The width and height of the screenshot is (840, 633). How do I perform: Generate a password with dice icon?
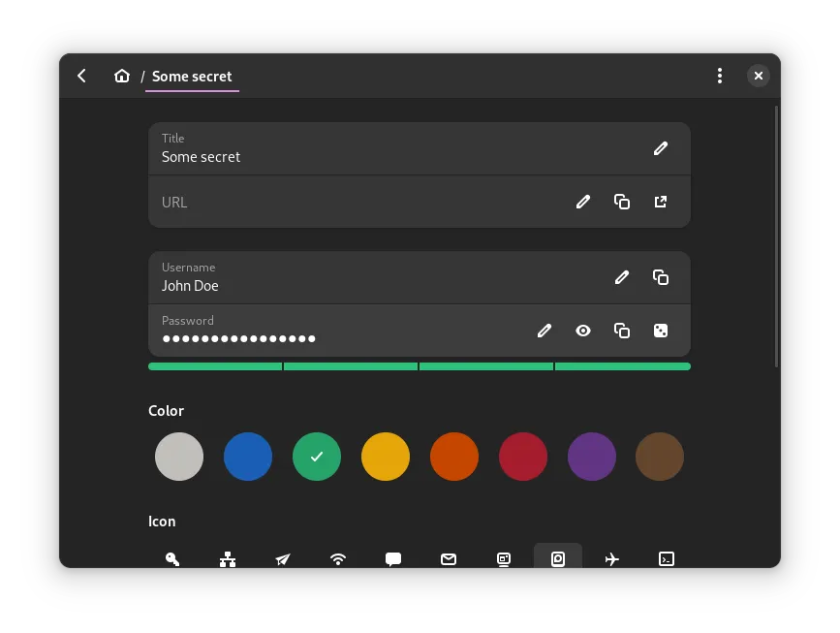click(661, 331)
